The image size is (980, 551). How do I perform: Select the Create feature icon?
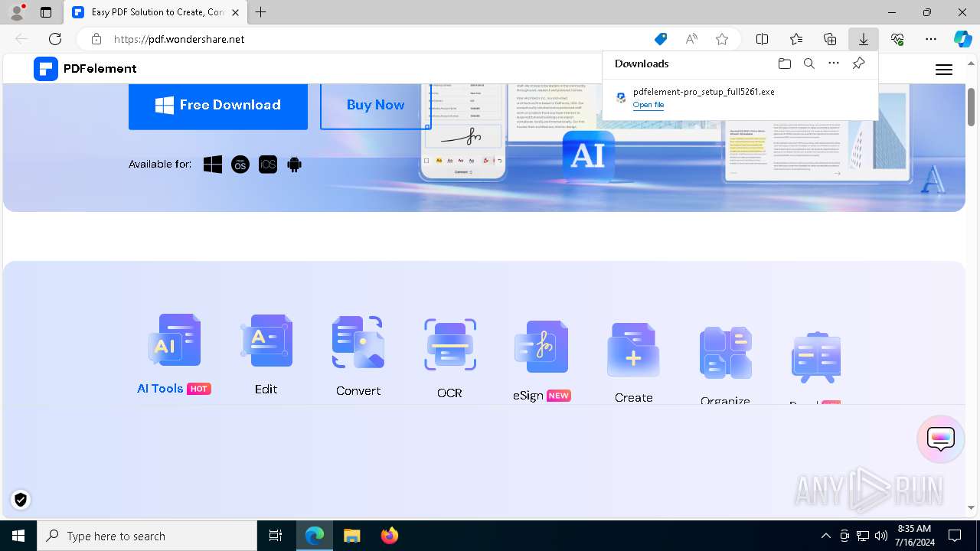pos(633,350)
